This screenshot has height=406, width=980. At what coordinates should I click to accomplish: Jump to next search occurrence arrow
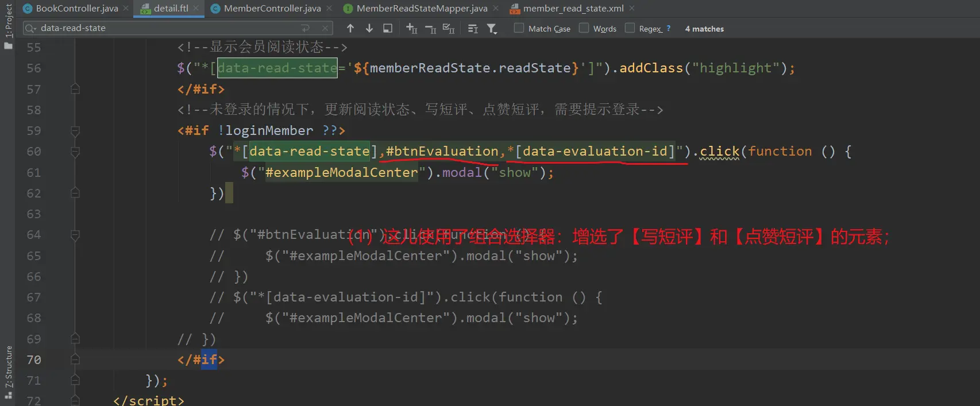tap(369, 28)
